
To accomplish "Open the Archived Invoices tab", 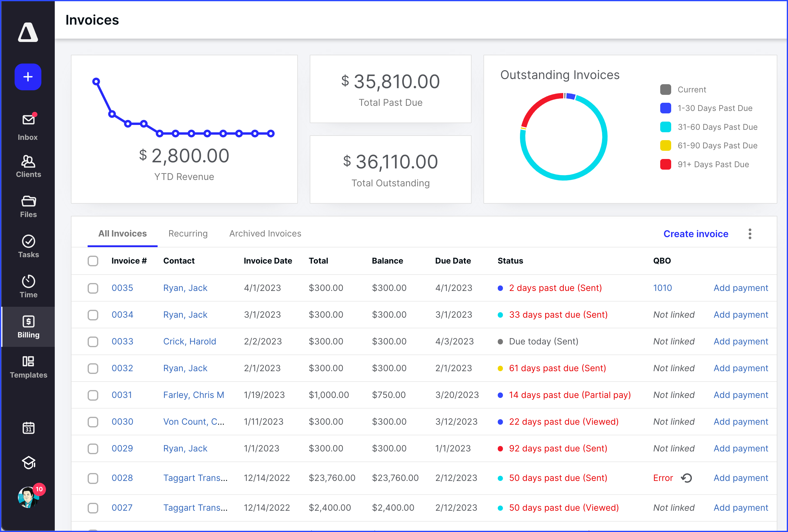I will 265,233.
